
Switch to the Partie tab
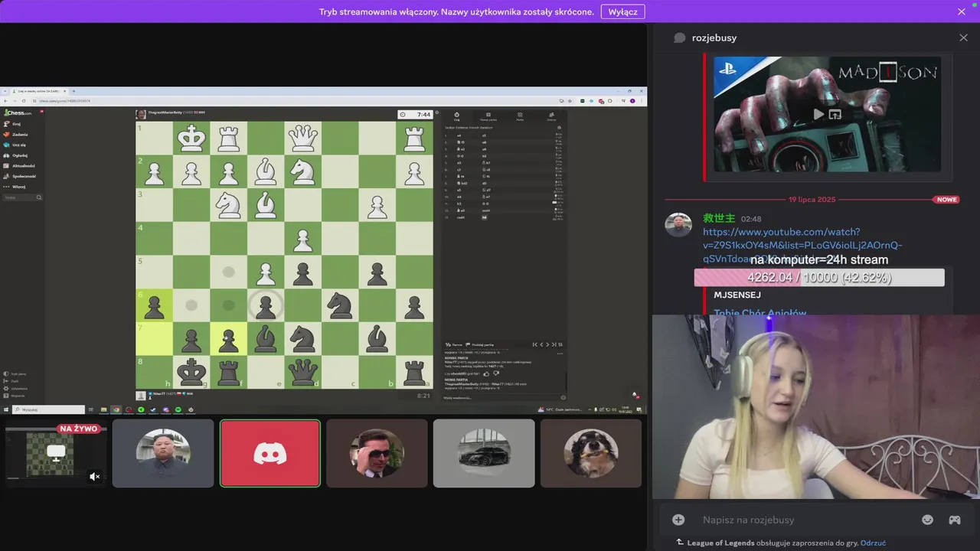pos(520,116)
